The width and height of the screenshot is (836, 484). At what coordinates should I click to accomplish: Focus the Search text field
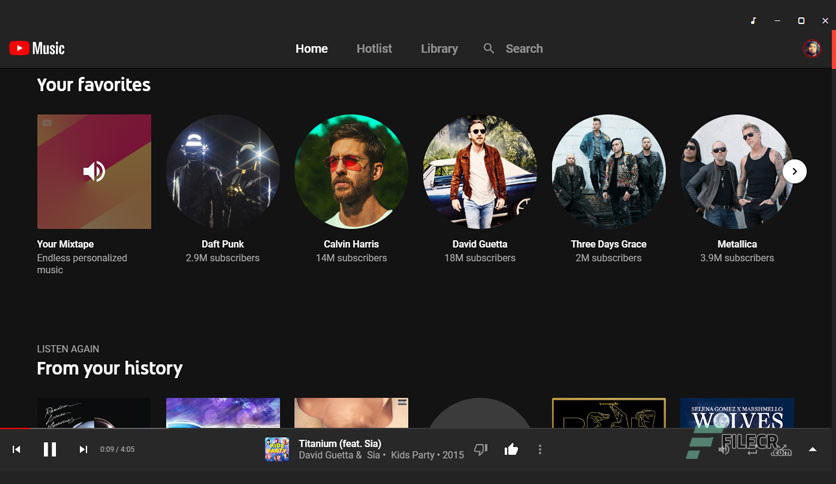click(524, 49)
